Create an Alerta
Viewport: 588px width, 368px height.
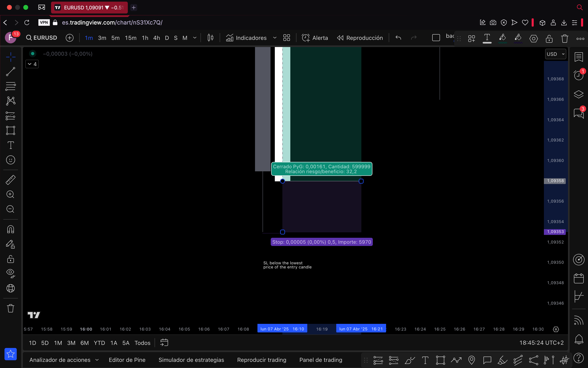[315, 38]
